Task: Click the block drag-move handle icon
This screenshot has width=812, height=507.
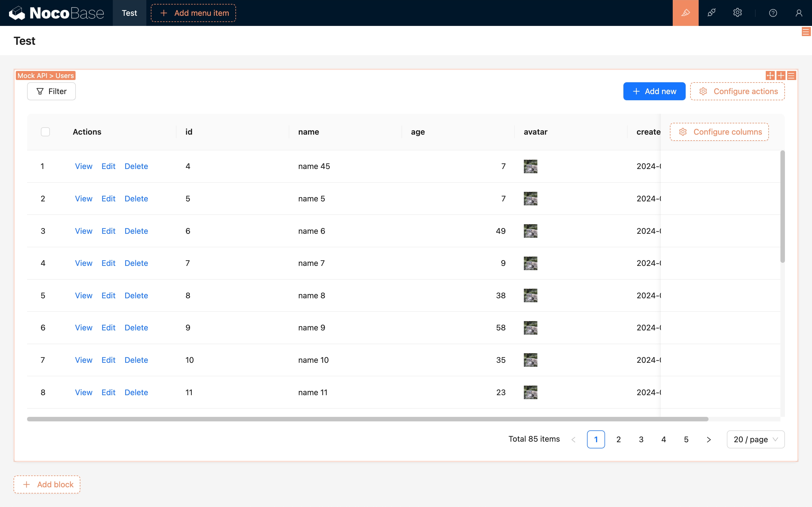Action: tap(770, 75)
